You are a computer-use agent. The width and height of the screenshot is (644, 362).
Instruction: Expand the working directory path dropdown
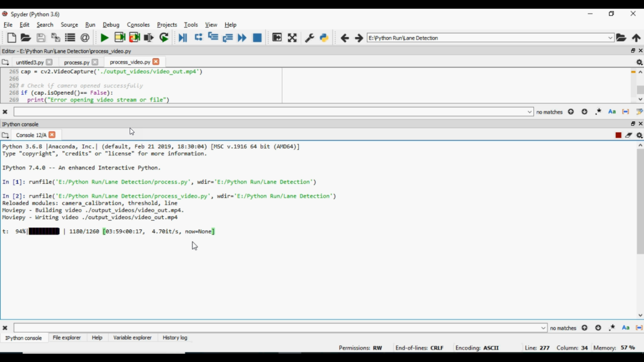pos(610,38)
